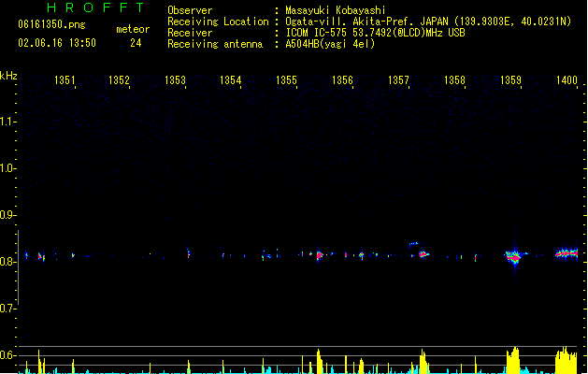Click the yellow intensity block below 1400
Image resolution: width=588 pixels, height=374 pixels.
(566, 360)
